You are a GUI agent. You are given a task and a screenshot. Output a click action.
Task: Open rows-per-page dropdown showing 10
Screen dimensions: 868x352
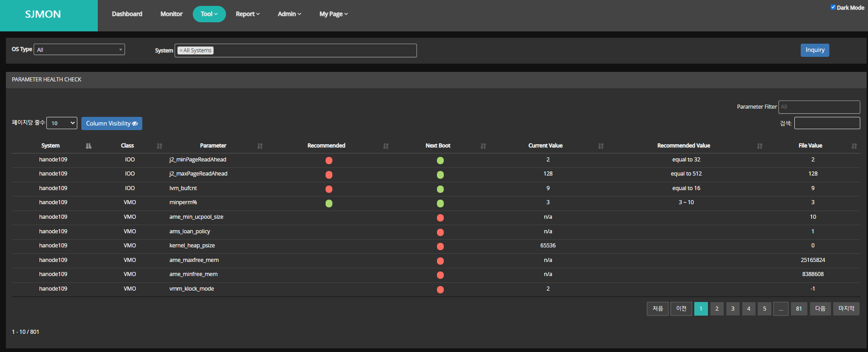62,123
